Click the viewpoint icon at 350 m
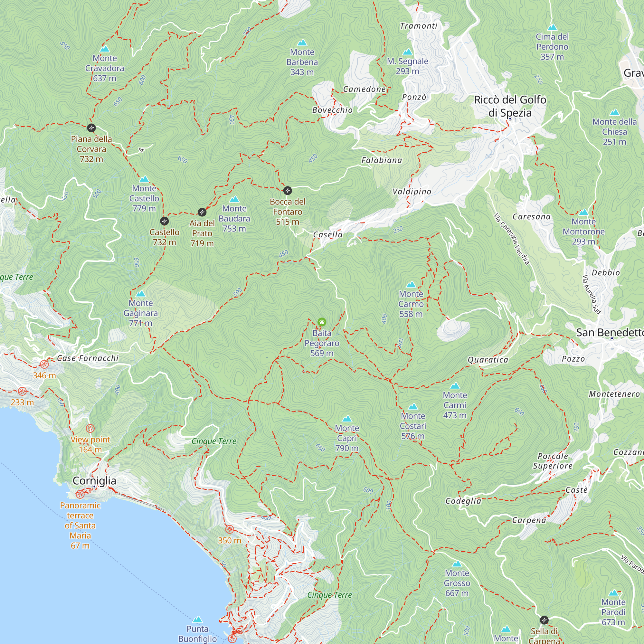 tap(229, 529)
